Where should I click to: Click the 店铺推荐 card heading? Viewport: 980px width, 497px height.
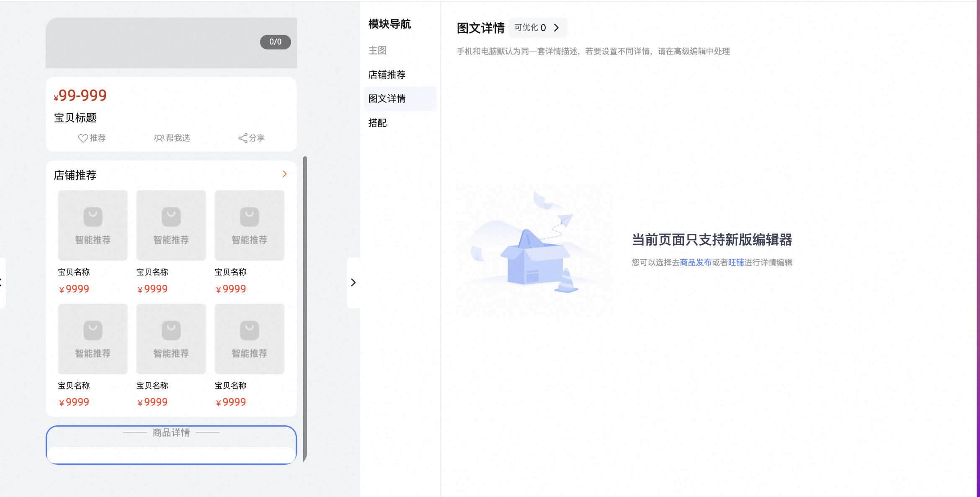click(75, 175)
